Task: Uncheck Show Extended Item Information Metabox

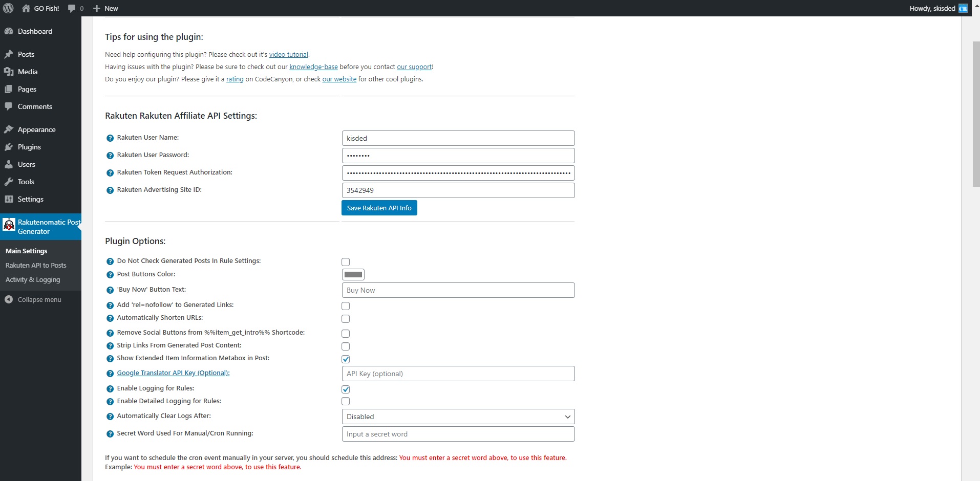Action: click(x=346, y=359)
